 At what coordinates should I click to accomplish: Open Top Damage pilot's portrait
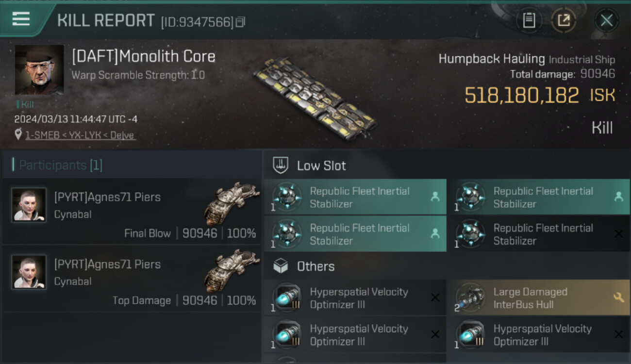(x=29, y=272)
